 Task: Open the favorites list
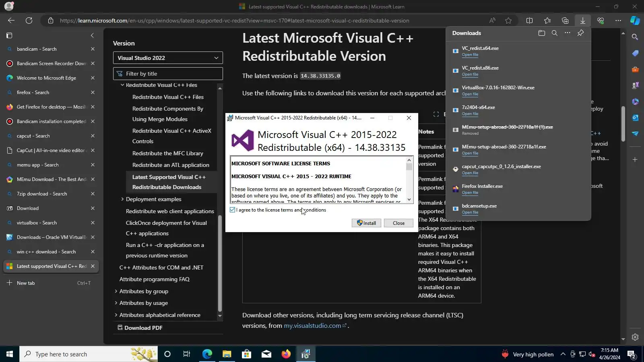[547, 21]
